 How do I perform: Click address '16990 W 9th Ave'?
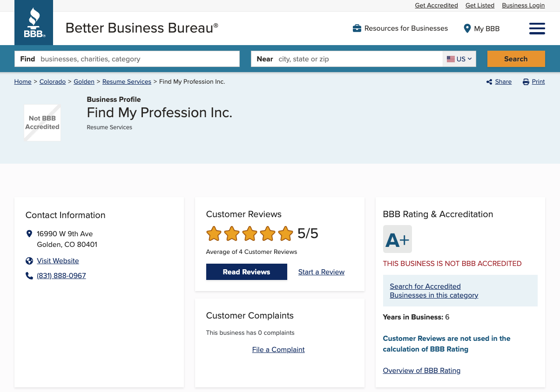coord(65,234)
